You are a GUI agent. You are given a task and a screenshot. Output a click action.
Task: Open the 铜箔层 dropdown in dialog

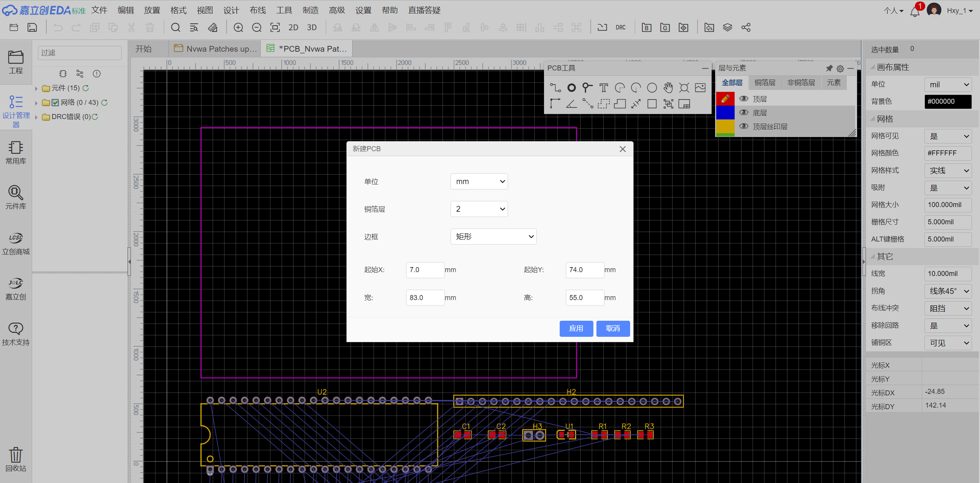click(x=479, y=209)
